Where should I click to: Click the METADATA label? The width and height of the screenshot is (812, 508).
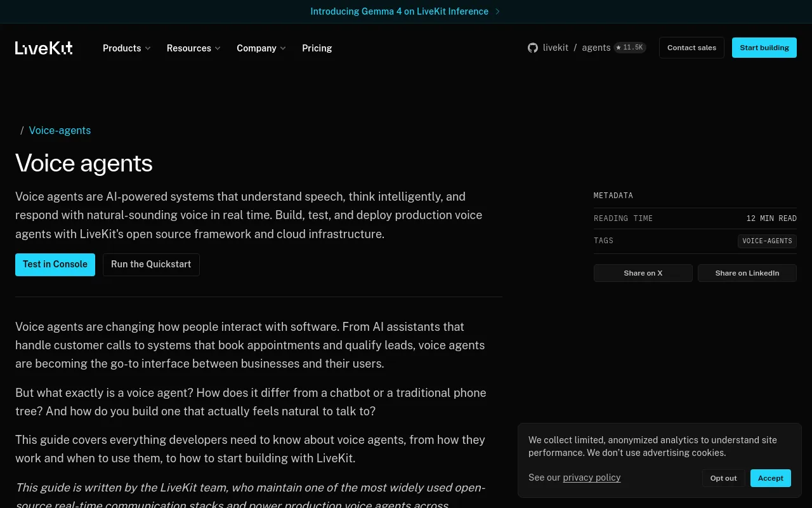613,196
